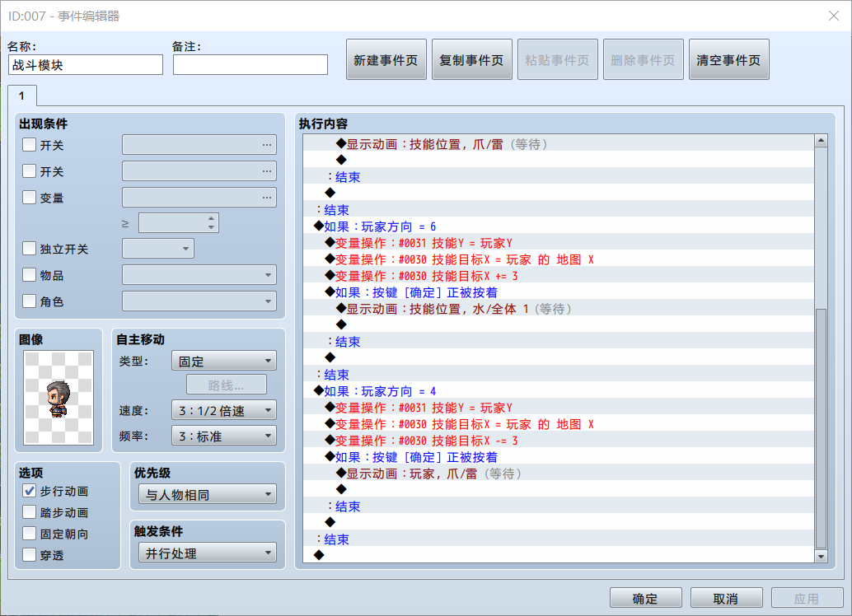The width and height of the screenshot is (852, 616).
Task: Select the 显示动画 水/全体 1 command
Action: (559, 309)
